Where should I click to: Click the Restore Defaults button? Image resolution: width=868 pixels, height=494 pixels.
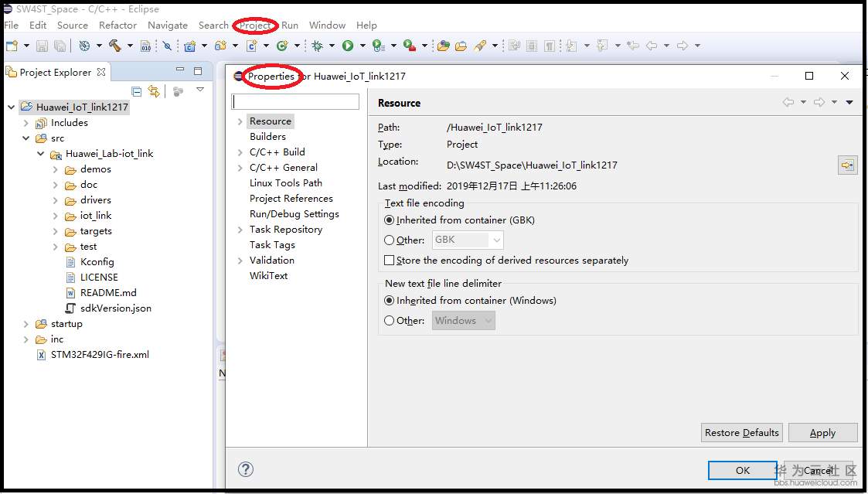742,433
